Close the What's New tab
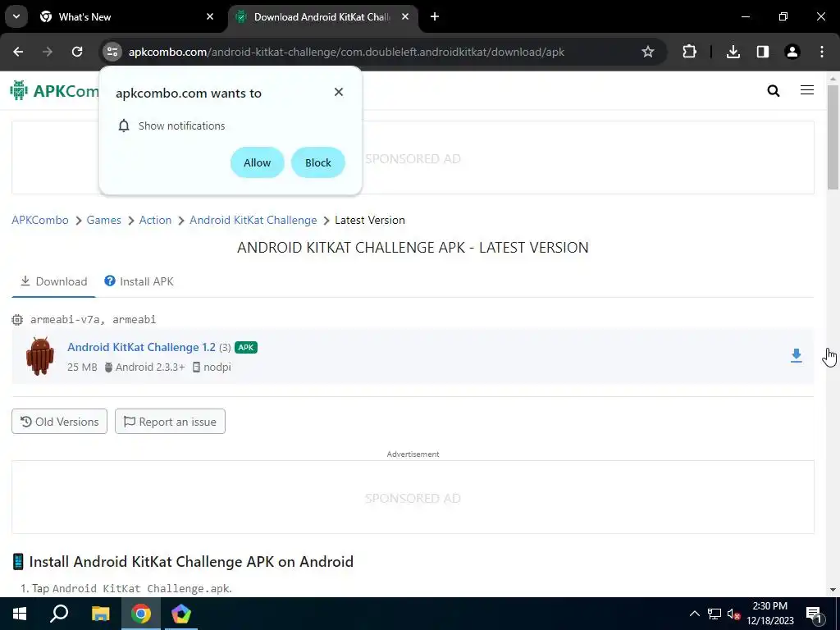840x630 pixels. tap(210, 17)
